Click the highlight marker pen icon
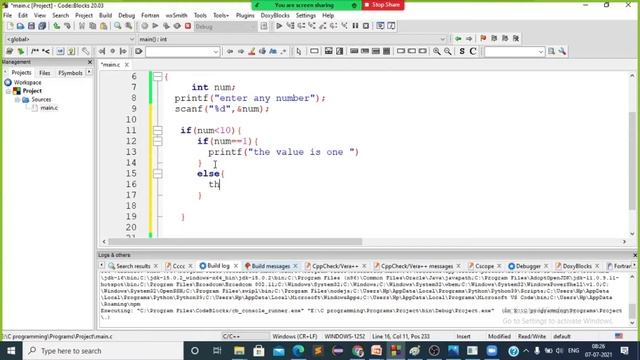640x360 pixels. (252, 51)
